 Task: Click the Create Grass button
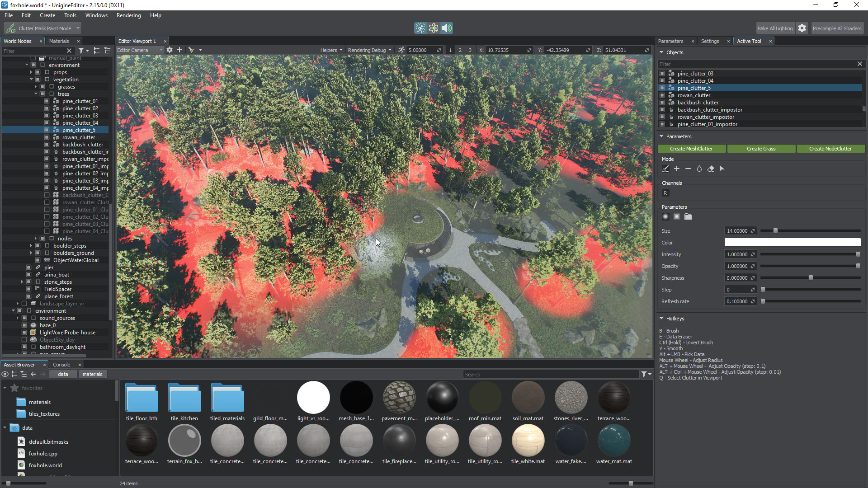(x=761, y=149)
